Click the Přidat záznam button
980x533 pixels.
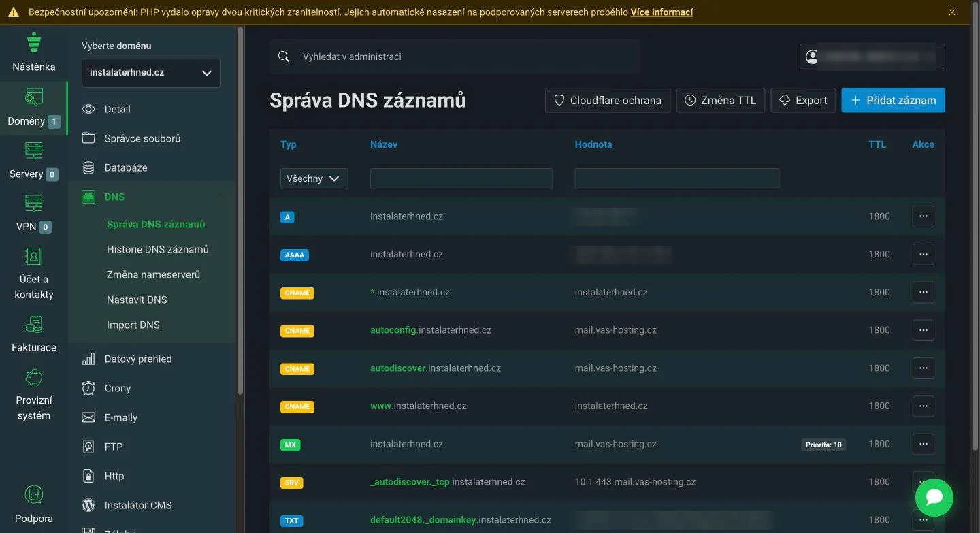tap(893, 100)
